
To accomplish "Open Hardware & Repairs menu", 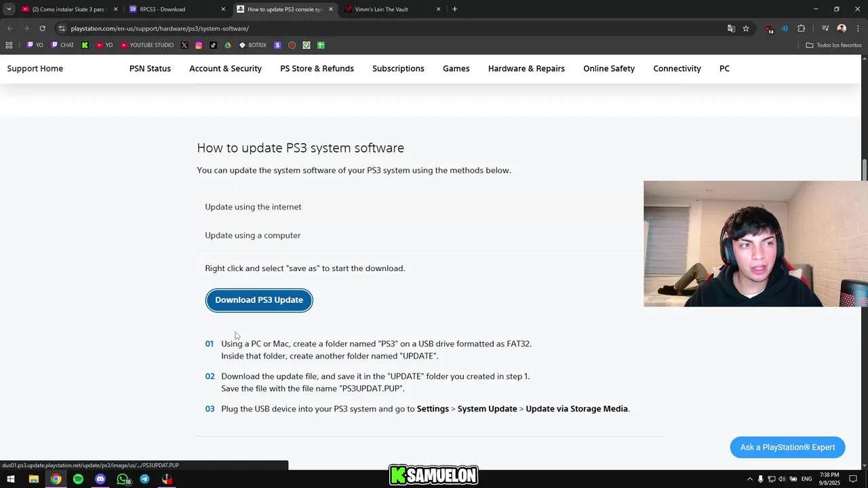I will tap(526, 68).
